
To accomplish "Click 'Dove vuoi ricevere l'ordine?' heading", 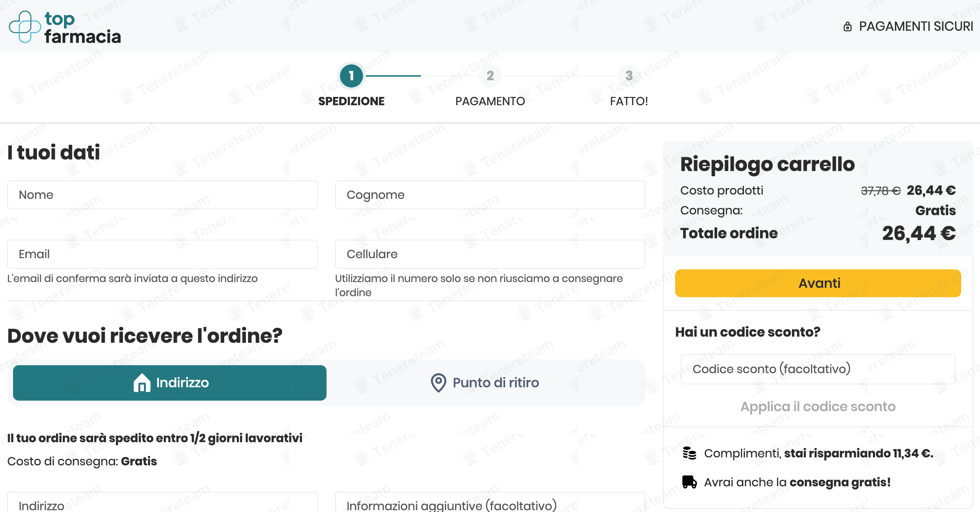I will pyautogui.click(x=145, y=336).
